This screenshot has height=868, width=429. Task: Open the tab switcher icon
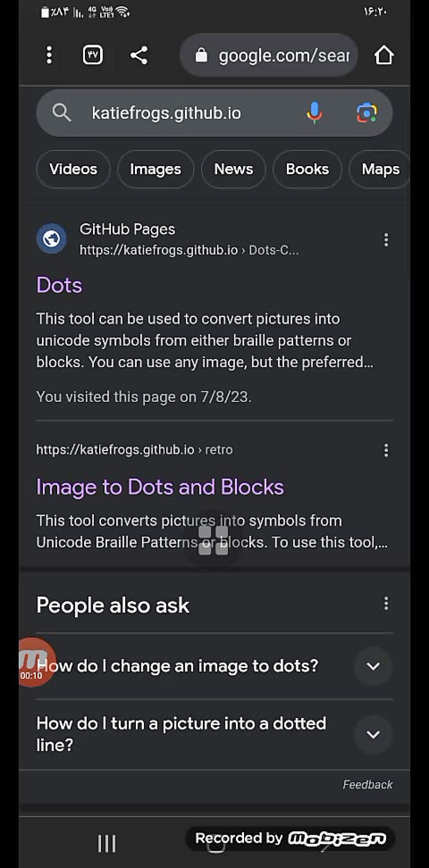[92, 55]
